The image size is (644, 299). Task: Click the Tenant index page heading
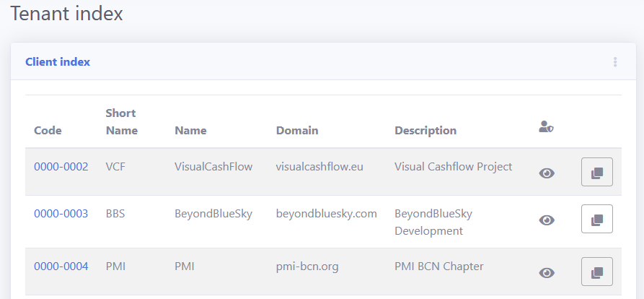67,14
